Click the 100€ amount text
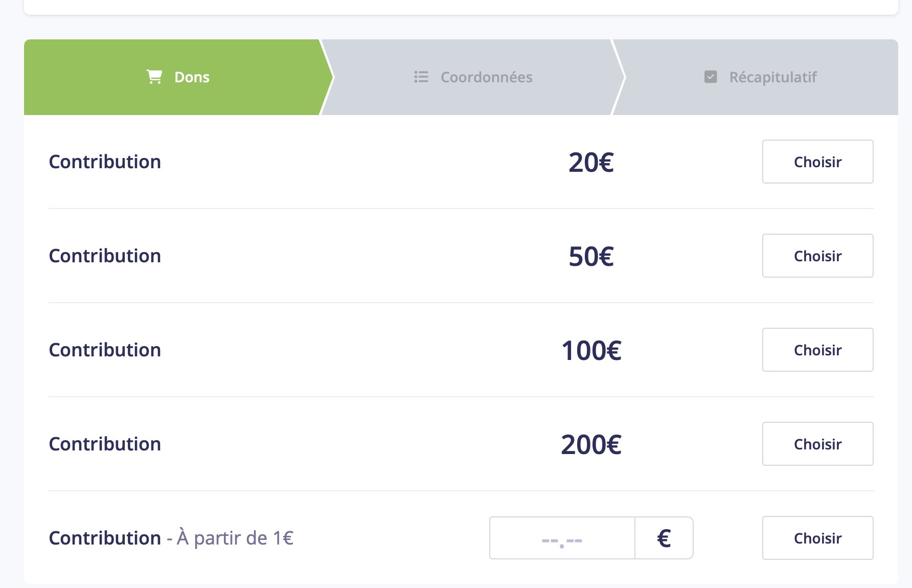The width and height of the screenshot is (912, 588). (591, 351)
